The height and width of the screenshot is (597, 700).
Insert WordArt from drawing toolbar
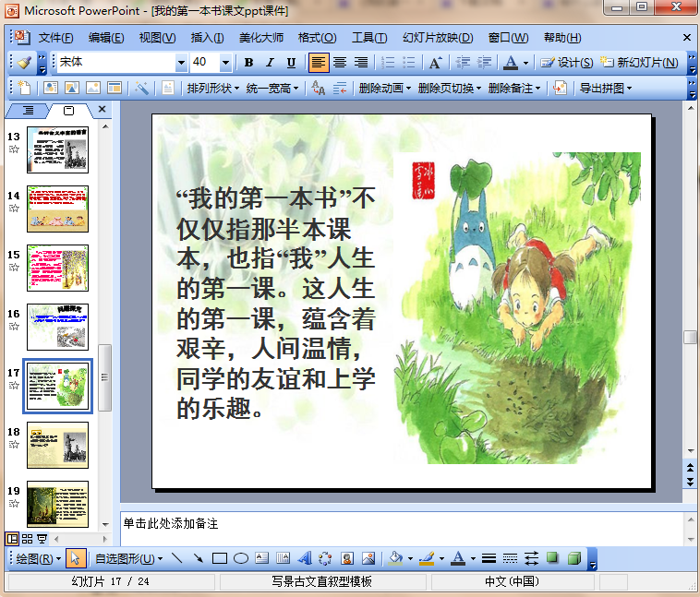click(x=305, y=558)
